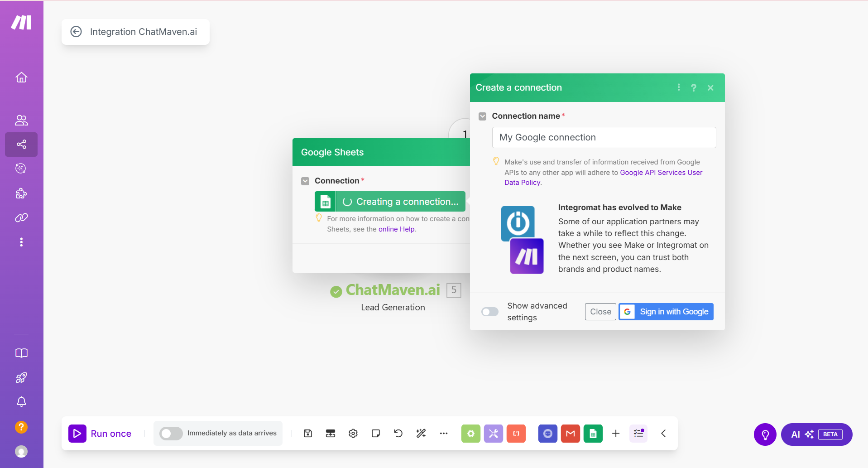This screenshot has width=868, height=468.
Task: Collapse the bottom toolbar with chevron arrow
Action: click(x=663, y=434)
